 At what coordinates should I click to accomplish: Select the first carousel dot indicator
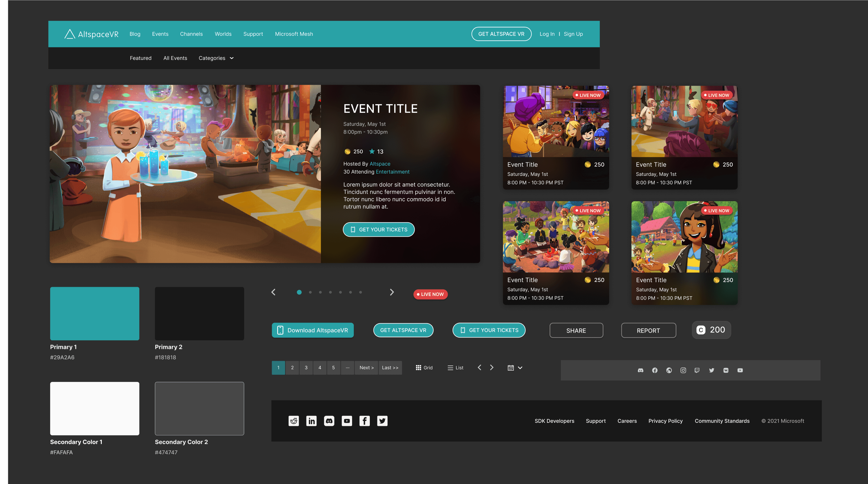[x=299, y=292]
